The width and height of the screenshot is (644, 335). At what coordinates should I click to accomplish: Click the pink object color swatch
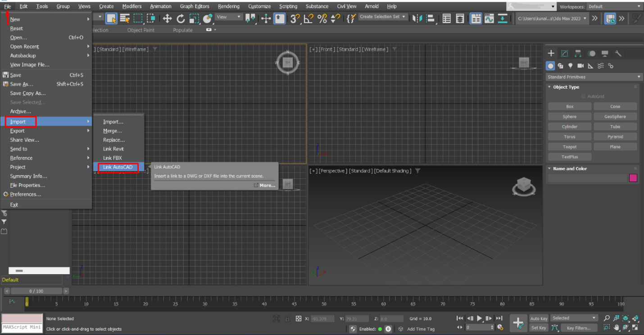pos(633,178)
